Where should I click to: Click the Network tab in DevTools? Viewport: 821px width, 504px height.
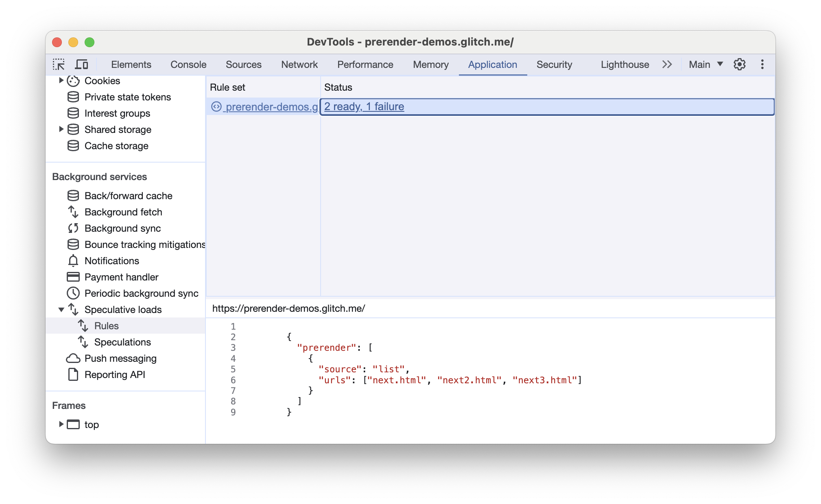click(299, 64)
